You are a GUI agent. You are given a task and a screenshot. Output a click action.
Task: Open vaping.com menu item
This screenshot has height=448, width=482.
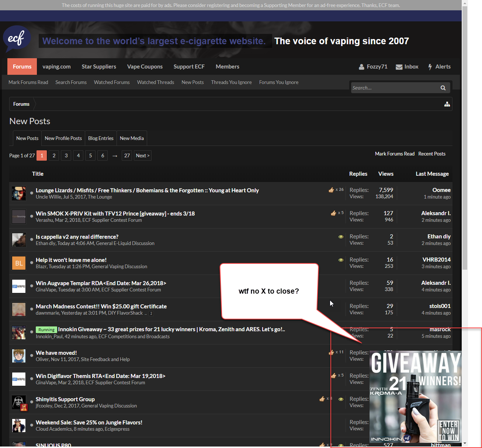point(56,67)
